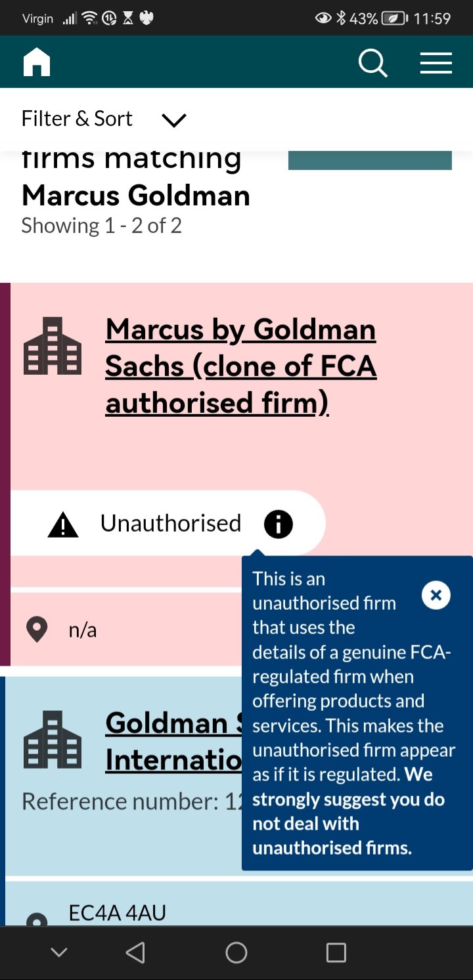Open Marcus by Goldman Sachs clone link
Image resolution: width=473 pixels, height=980 pixels.
click(240, 366)
